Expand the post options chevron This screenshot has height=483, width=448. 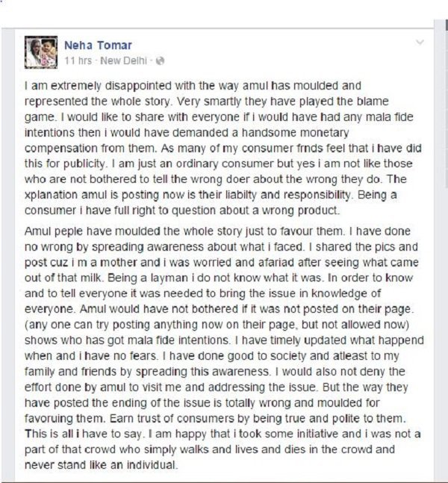[x=420, y=43]
